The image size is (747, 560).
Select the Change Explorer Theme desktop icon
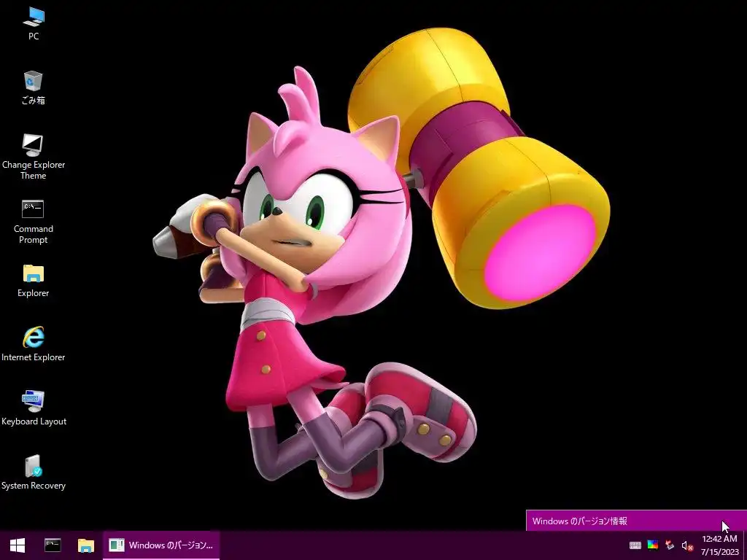click(x=34, y=156)
